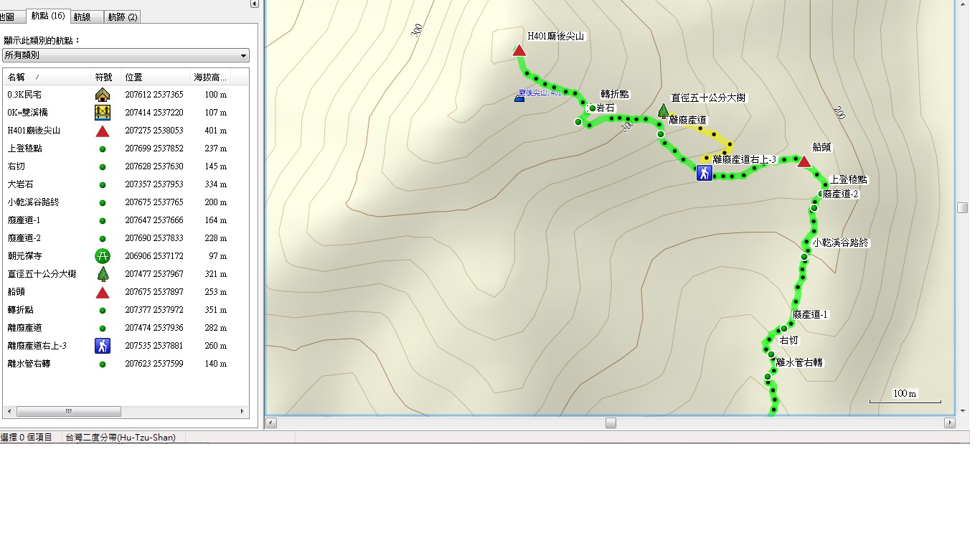Click green dot icon in 離水管右轉 list row

pos(103,364)
